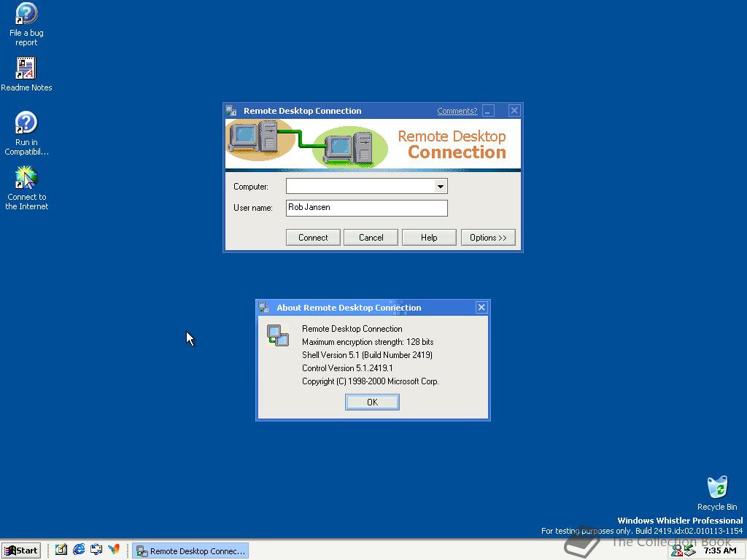Click Cancel in Remote Desktop Connection
This screenshot has height=560, width=747.
click(371, 237)
